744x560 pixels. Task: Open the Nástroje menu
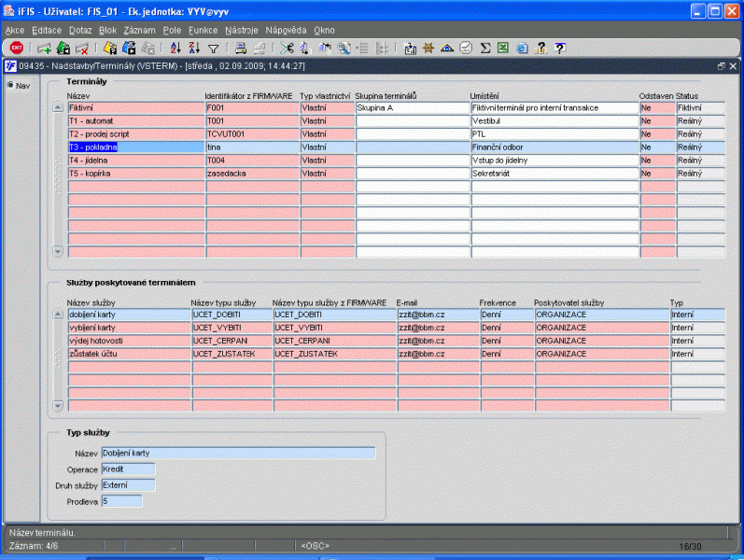[241, 31]
